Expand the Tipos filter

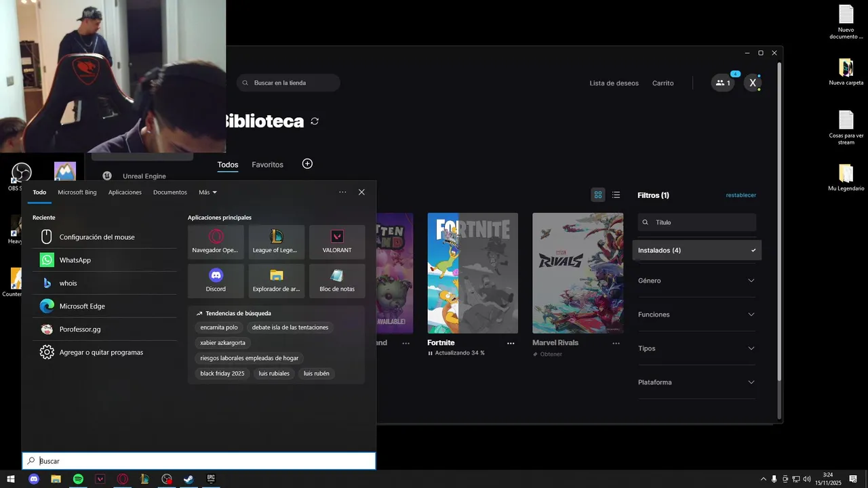click(696, 348)
